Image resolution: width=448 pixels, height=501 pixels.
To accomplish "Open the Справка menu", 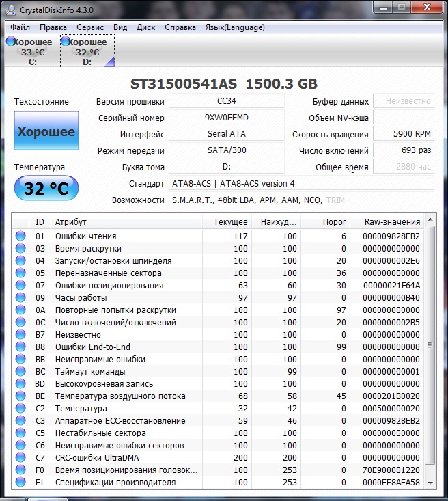I will (x=180, y=27).
